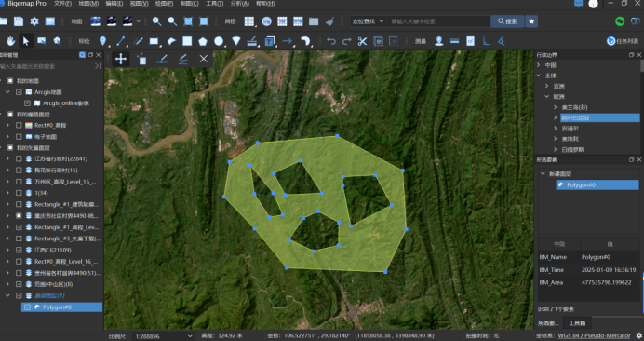Toggle checkbox for Rect#0_高程 layer
This screenshot has width=644, height=341.
pyautogui.click(x=19, y=125)
